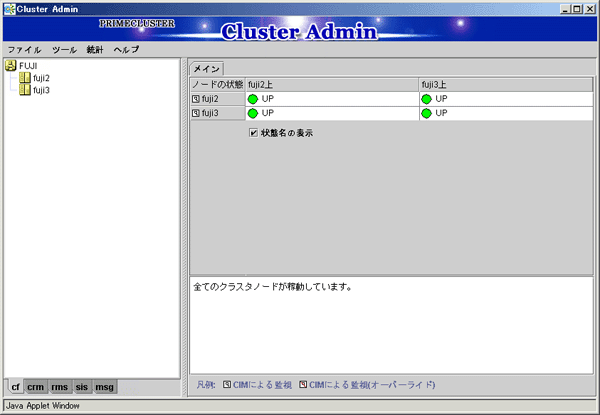The image size is (600, 415).
Task: Click the Cluster Admin title bar icon
Action: click(x=10, y=9)
